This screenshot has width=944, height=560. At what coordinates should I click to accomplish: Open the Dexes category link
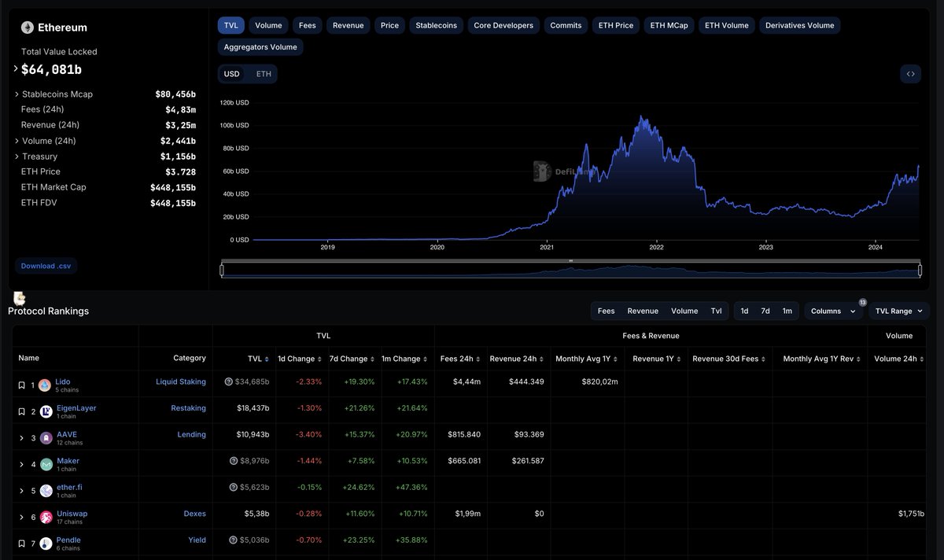[194, 514]
